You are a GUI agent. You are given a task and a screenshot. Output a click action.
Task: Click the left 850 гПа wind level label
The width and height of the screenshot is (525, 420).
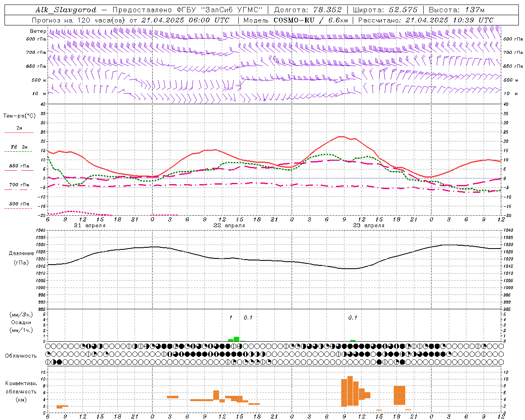[36, 66]
